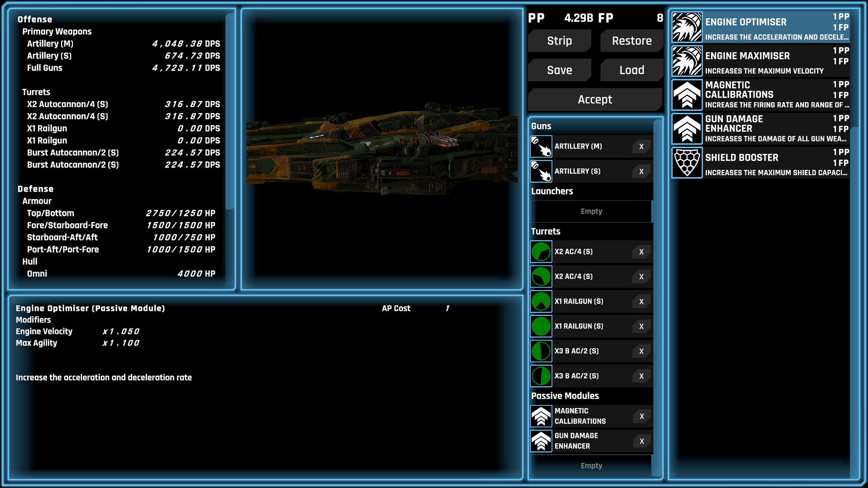Select the Engine Maximiser module icon

tap(686, 61)
